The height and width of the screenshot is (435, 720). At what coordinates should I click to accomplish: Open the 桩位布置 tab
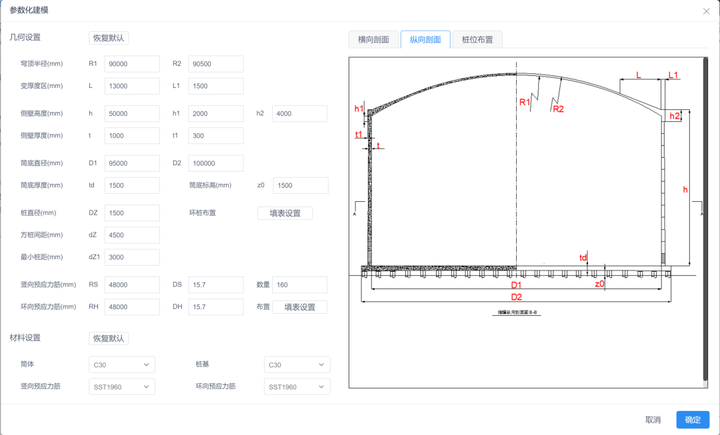pyautogui.click(x=477, y=40)
